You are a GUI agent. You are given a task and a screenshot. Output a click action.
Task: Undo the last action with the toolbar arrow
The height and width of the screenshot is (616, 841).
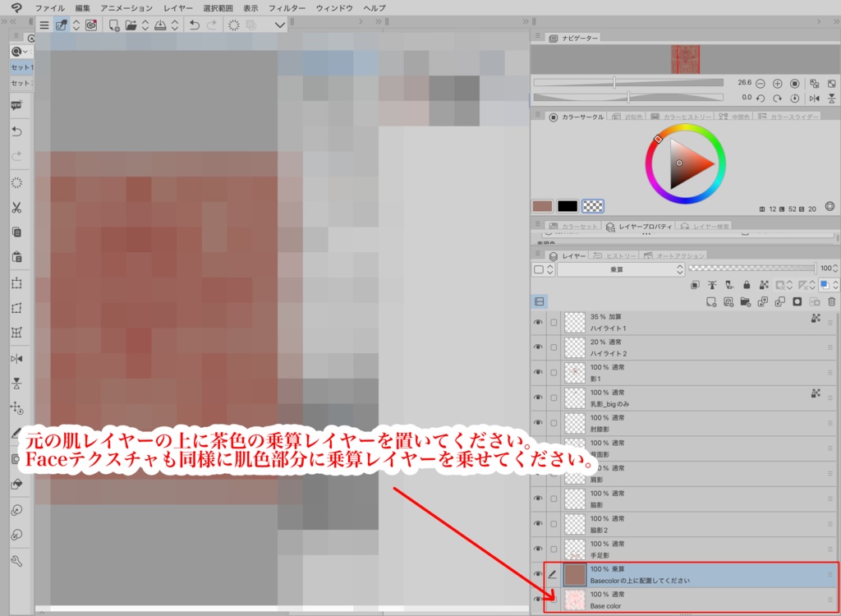(x=195, y=25)
